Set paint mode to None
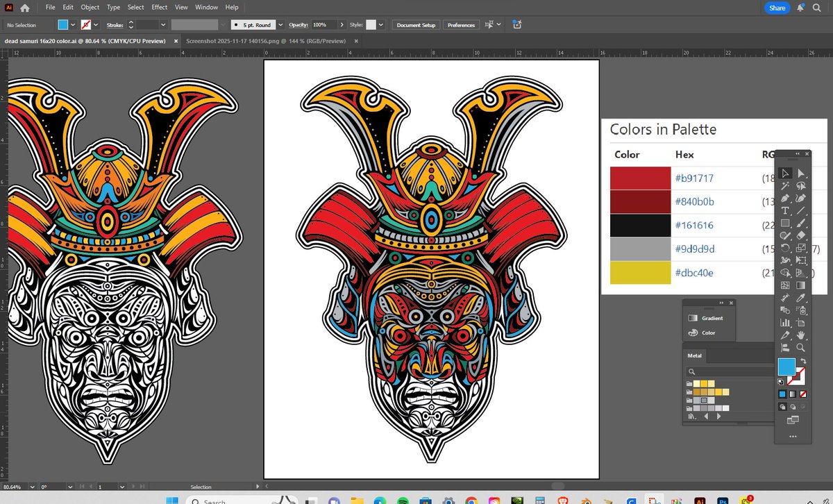This screenshot has width=833, height=504. click(803, 394)
